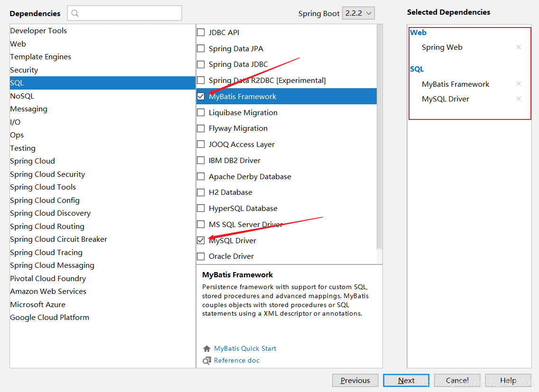Image resolution: width=539 pixels, height=392 pixels.
Task: Open Help for this dialog
Action: tap(508, 380)
